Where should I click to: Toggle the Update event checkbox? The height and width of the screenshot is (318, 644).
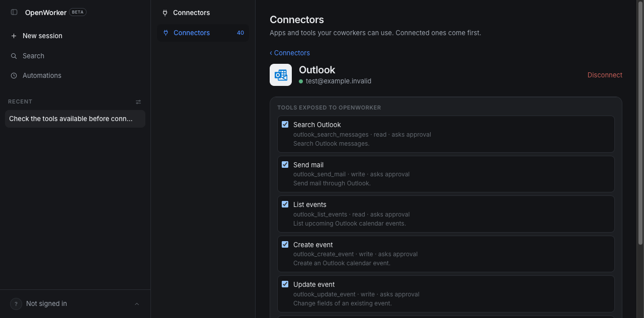tap(285, 284)
